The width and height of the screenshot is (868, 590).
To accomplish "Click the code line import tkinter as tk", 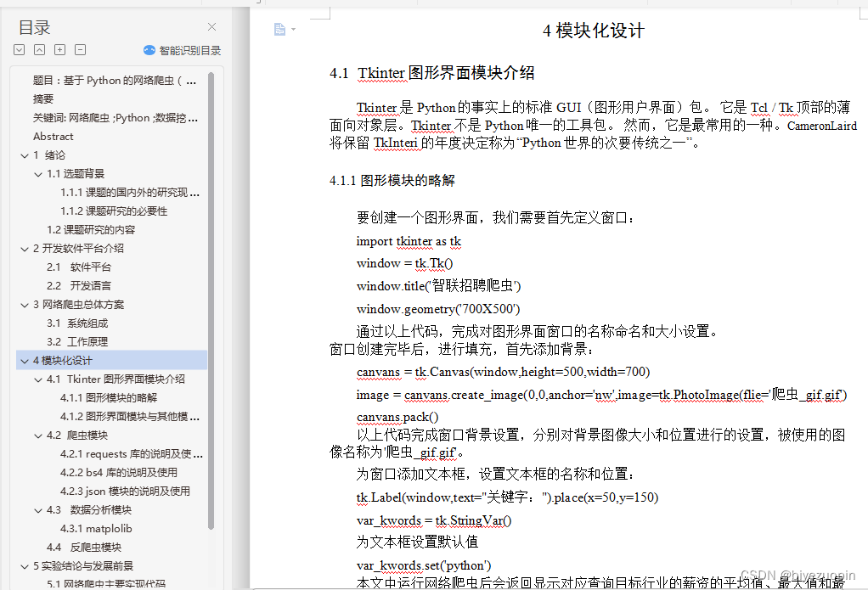I will (x=409, y=241).
